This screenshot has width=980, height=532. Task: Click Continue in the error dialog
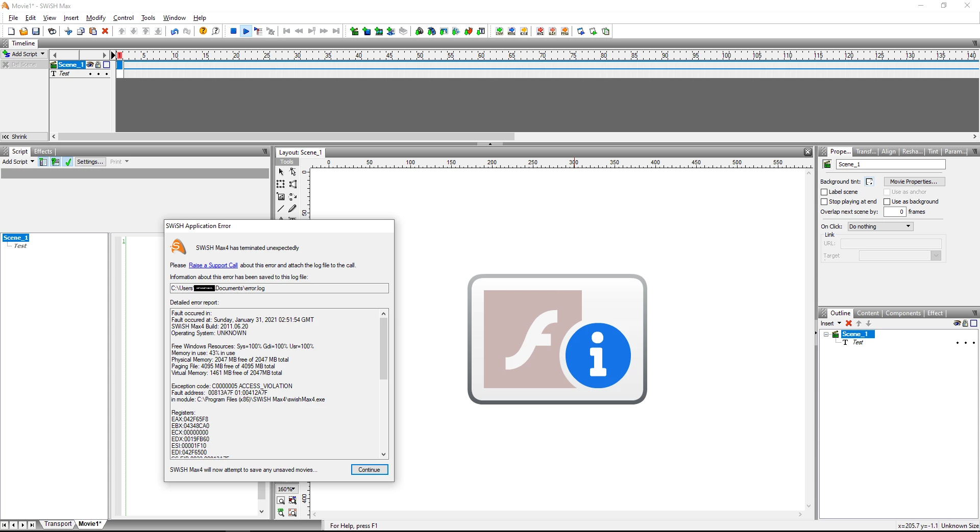pyautogui.click(x=370, y=470)
